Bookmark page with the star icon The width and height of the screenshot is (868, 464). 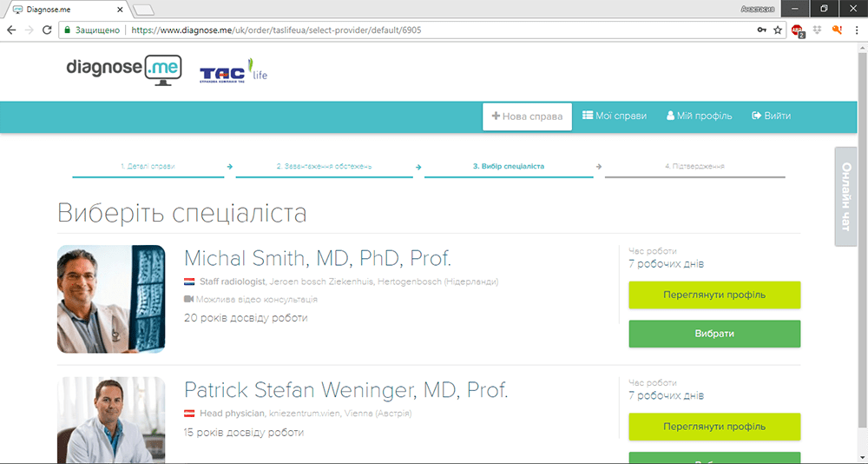(x=778, y=30)
